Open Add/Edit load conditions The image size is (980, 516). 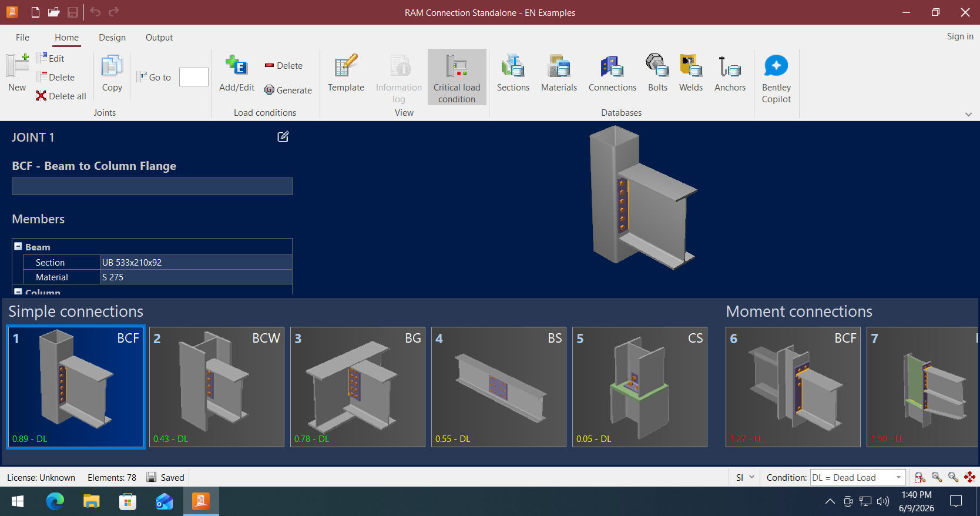pos(237,73)
